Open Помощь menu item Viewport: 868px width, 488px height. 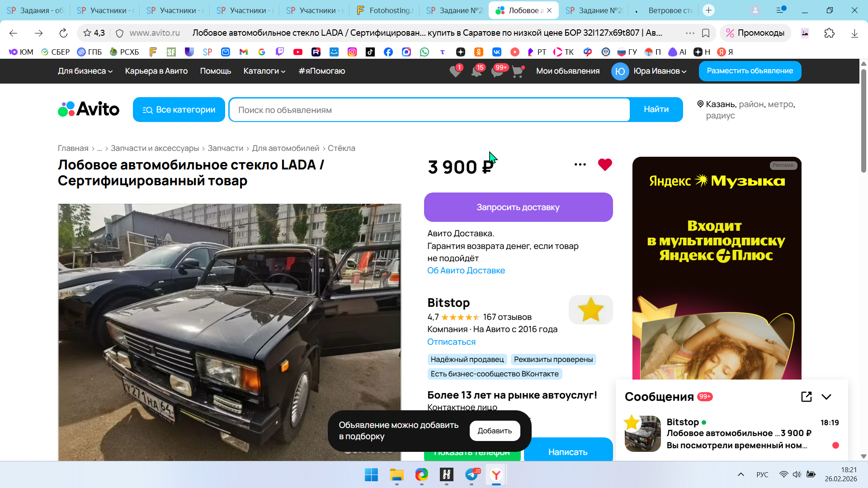(x=215, y=71)
